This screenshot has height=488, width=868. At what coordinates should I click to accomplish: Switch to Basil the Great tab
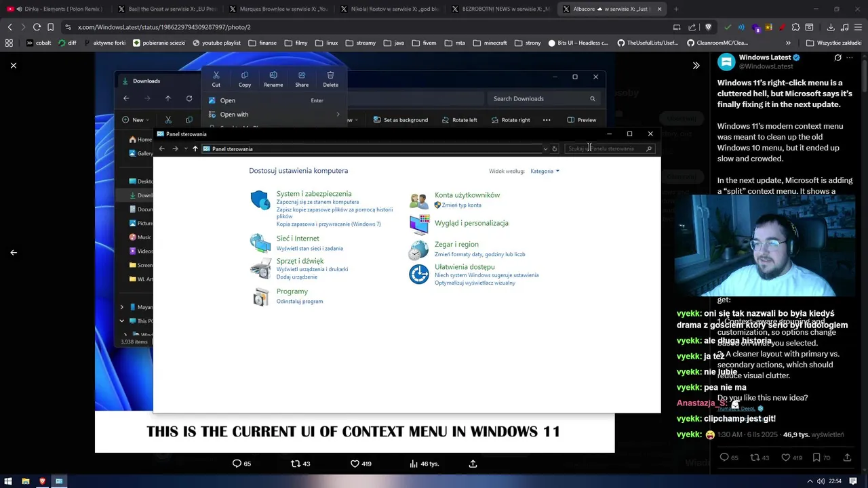[x=167, y=9]
